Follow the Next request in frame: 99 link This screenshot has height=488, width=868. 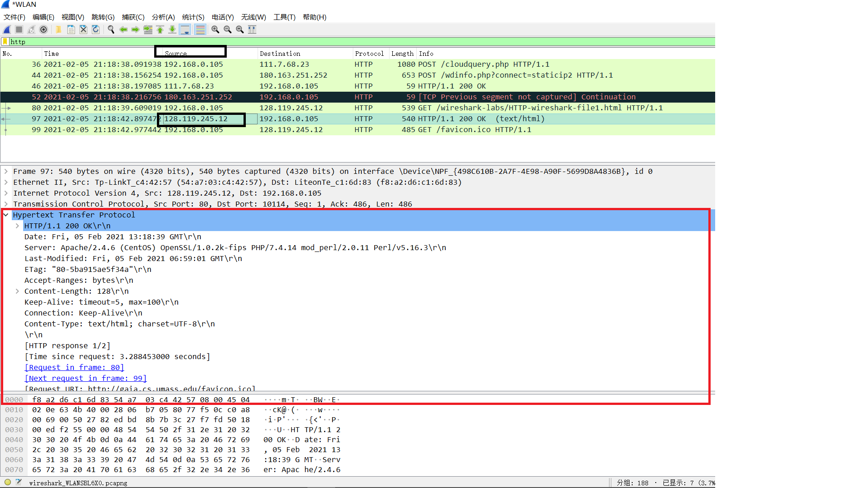tap(86, 379)
